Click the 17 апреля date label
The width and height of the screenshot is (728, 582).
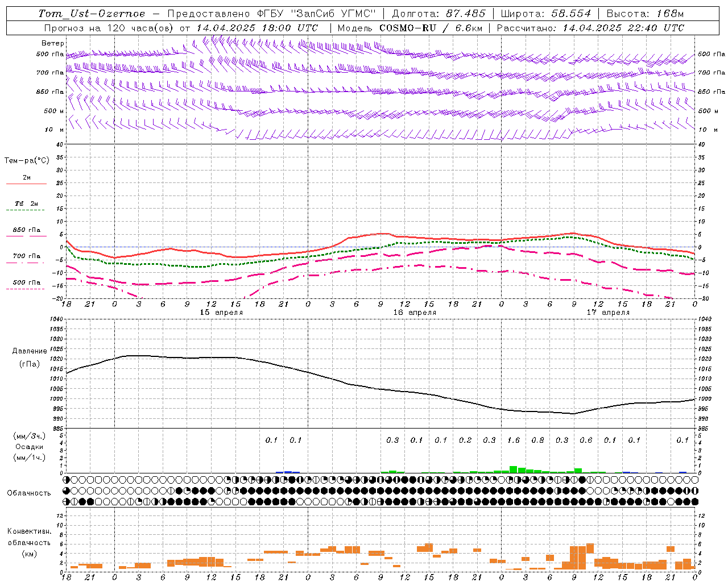tap(608, 313)
